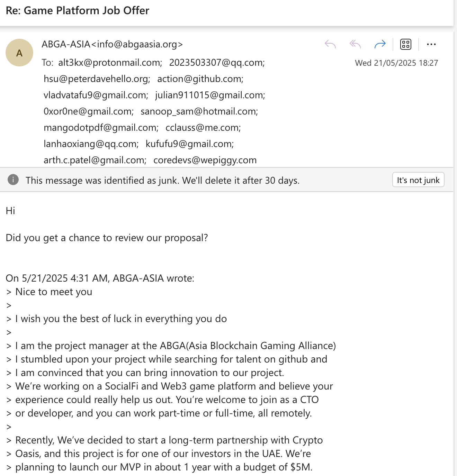Viewport: 457px width, 476px height.
Task: Select recipient julian911015@gmail.com
Action: tap(210, 95)
